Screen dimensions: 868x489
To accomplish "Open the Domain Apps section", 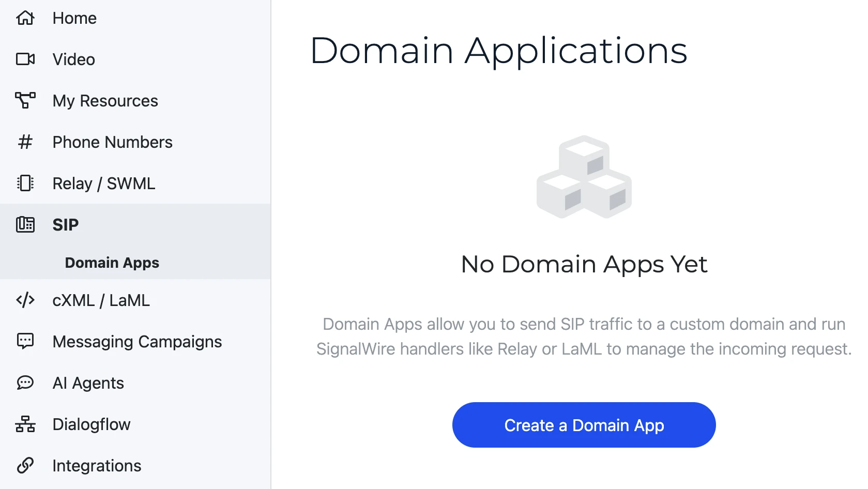I will (112, 262).
